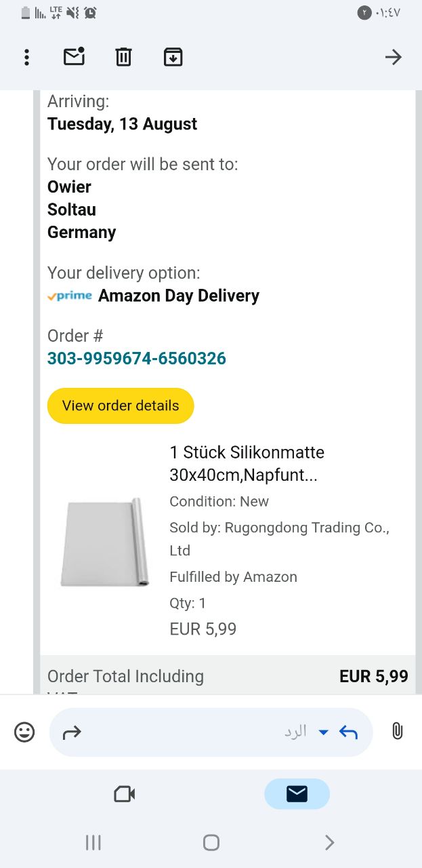Screen dimensions: 422x868
Task: Attach a file with paperclip icon
Action: coord(398,731)
